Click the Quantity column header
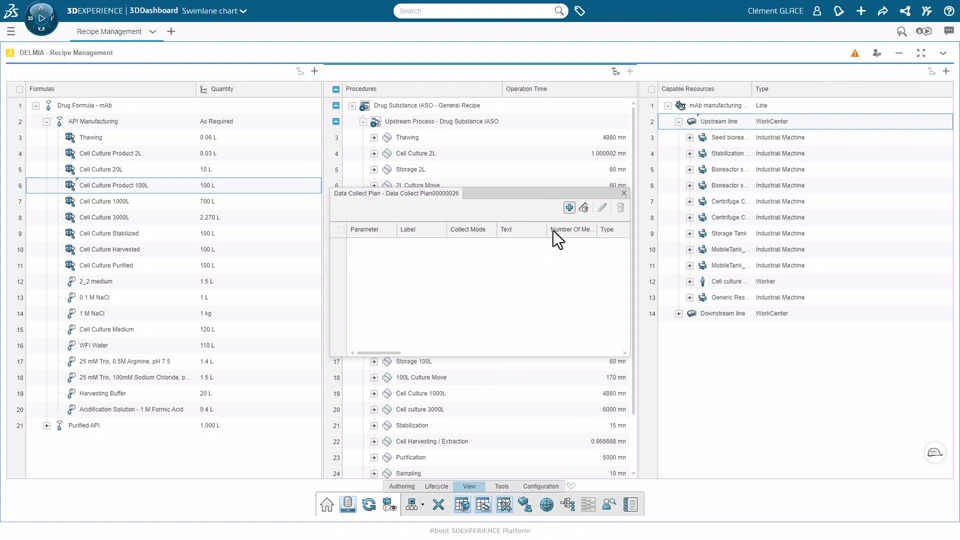Viewport: 960px width, 540px height. (258, 89)
